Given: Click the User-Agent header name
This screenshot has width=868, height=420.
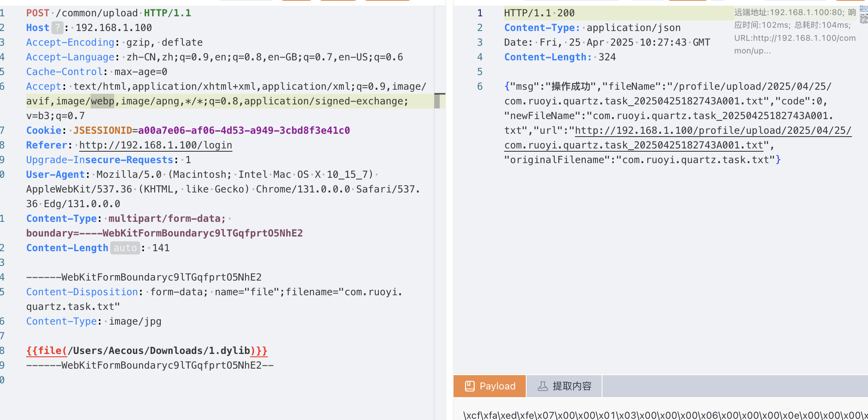Looking at the screenshot, I should pos(55,175).
